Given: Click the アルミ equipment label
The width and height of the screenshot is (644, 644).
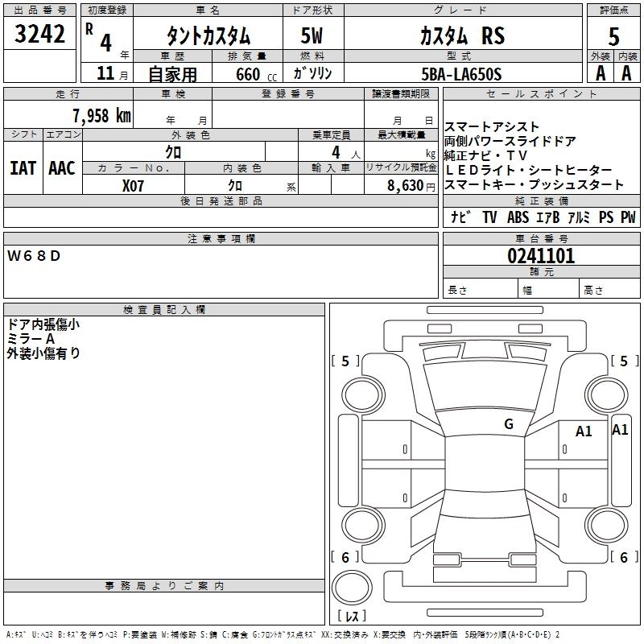Looking at the screenshot, I should click(577, 217).
